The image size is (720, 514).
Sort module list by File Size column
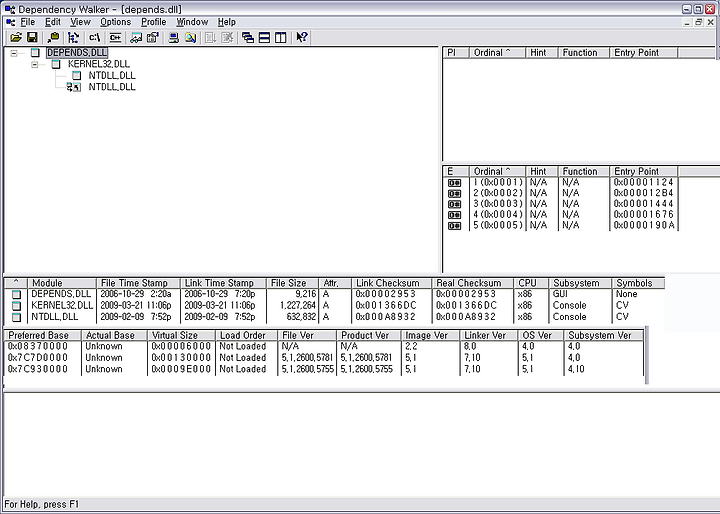pos(292,283)
